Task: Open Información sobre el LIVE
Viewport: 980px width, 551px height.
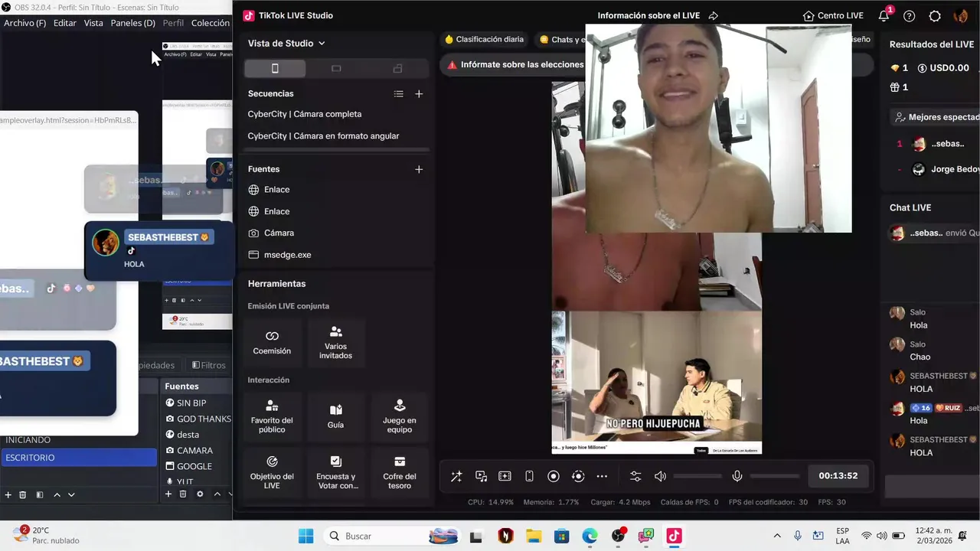Action: [648, 15]
